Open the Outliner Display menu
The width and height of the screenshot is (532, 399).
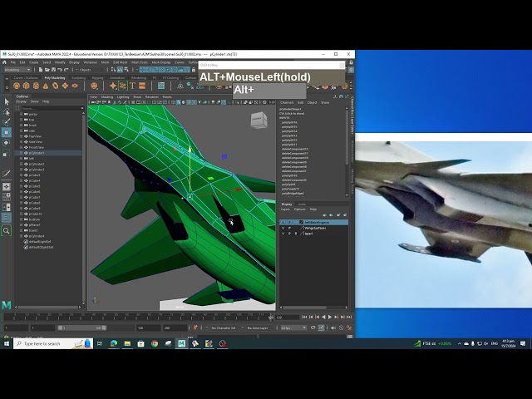tap(21, 101)
